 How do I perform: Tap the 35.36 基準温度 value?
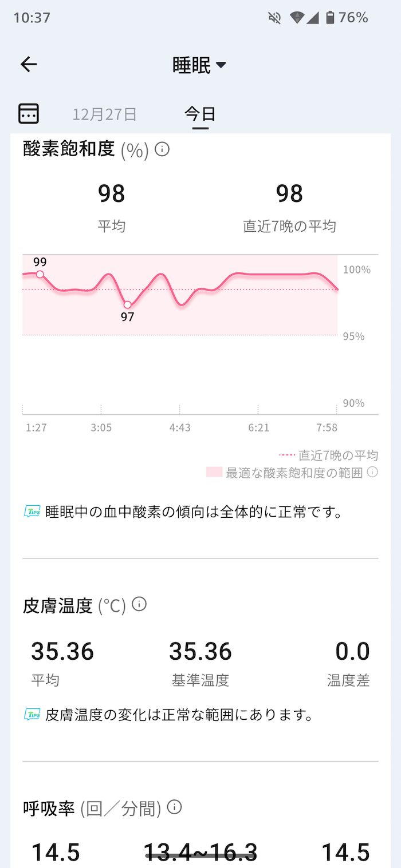point(200,652)
